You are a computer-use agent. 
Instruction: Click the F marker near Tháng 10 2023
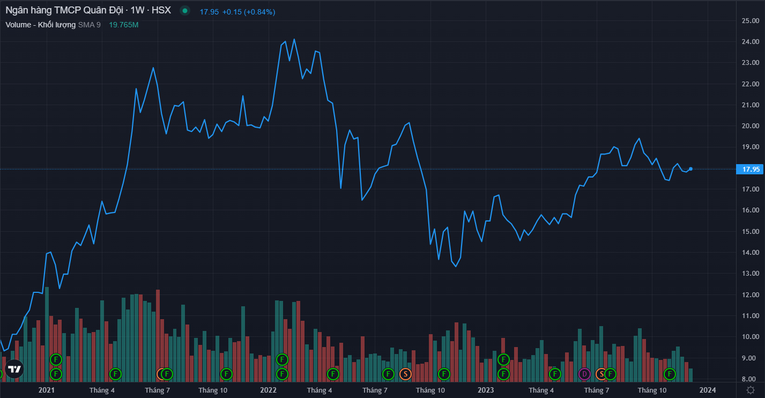click(669, 374)
